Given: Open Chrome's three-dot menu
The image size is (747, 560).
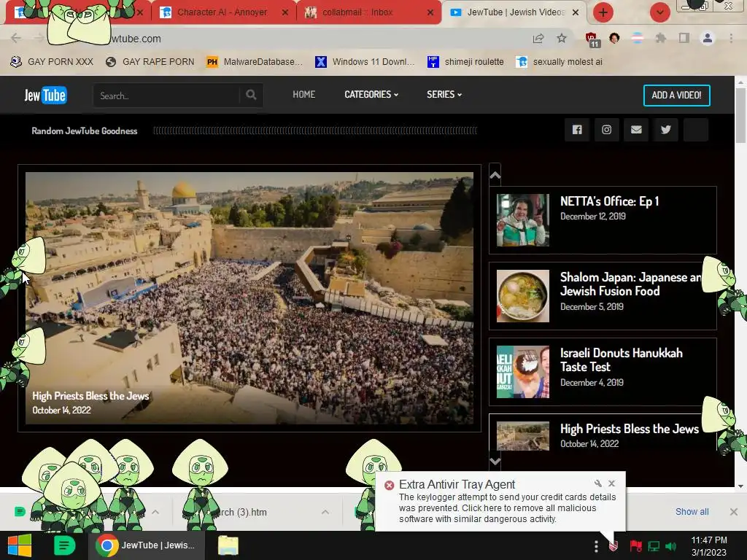Looking at the screenshot, I should click(x=731, y=38).
